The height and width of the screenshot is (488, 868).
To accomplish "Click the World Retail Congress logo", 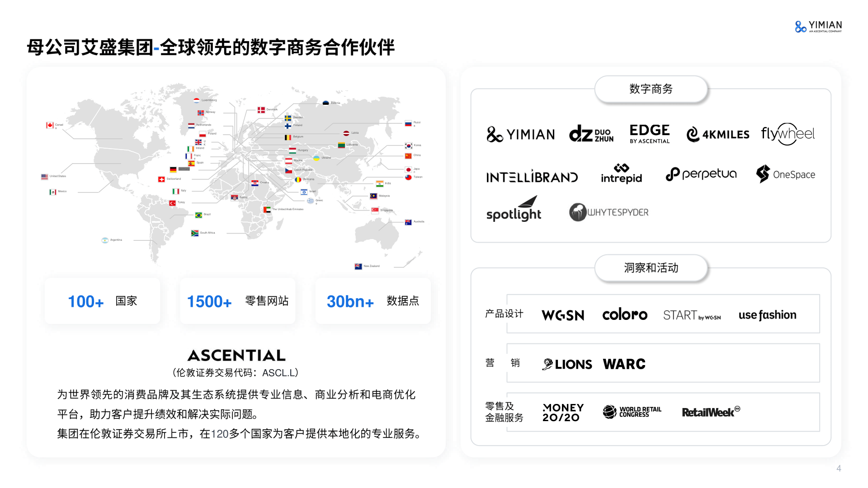I will (x=632, y=412).
